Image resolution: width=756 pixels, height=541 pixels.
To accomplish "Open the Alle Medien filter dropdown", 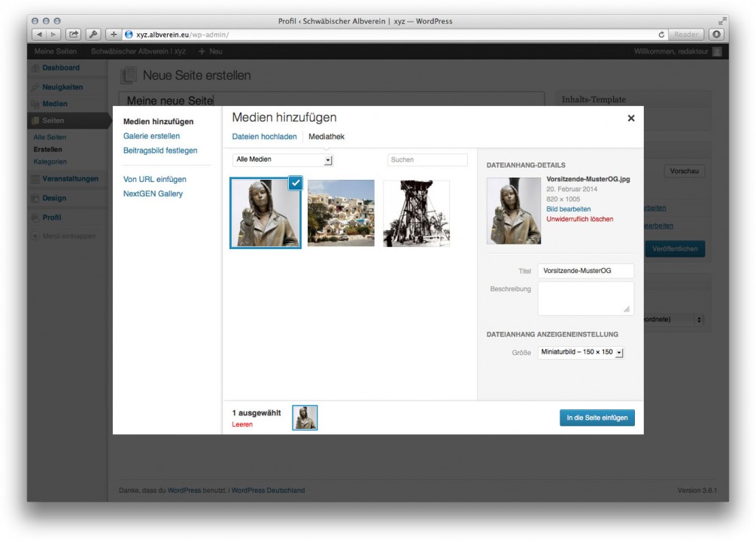I will (283, 160).
